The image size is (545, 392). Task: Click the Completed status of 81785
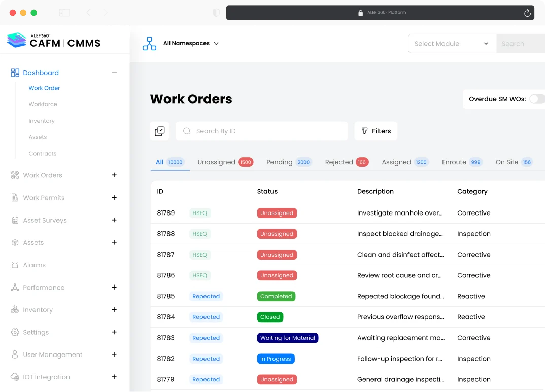point(277,296)
